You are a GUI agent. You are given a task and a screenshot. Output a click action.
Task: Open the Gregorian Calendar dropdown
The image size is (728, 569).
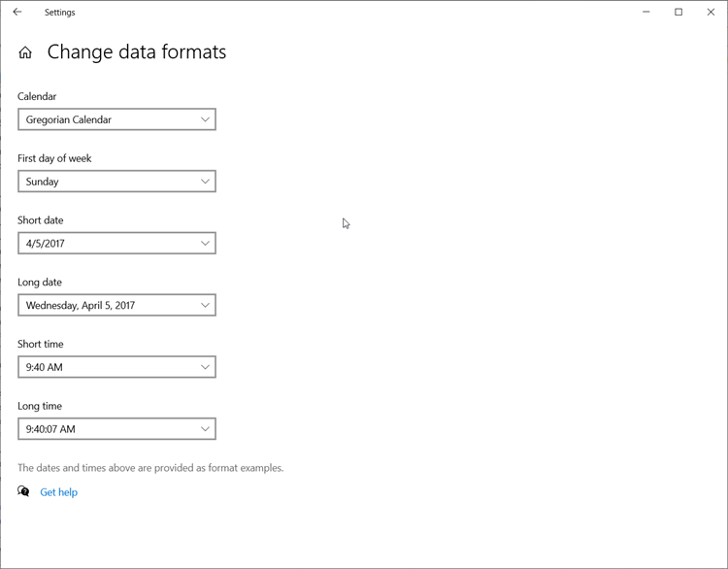coord(117,119)
